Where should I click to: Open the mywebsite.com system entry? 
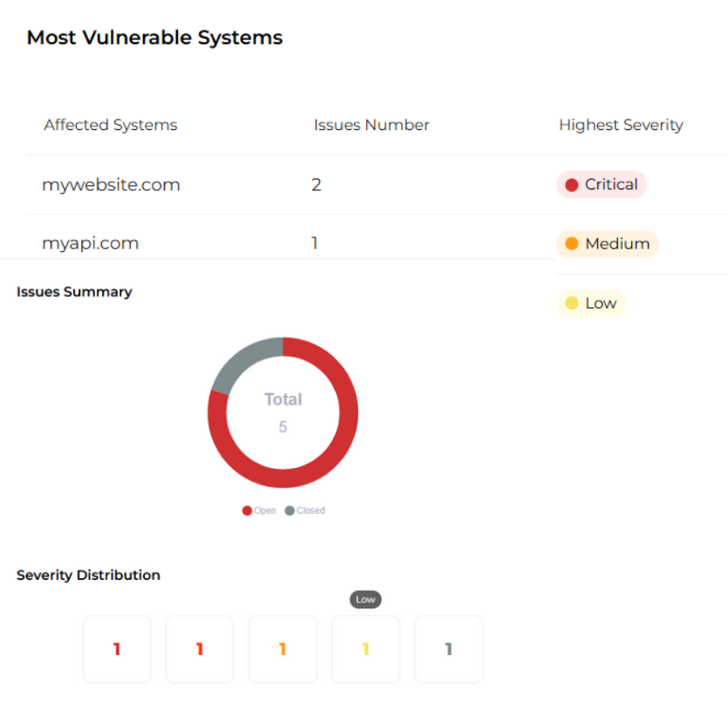point(111,185)
